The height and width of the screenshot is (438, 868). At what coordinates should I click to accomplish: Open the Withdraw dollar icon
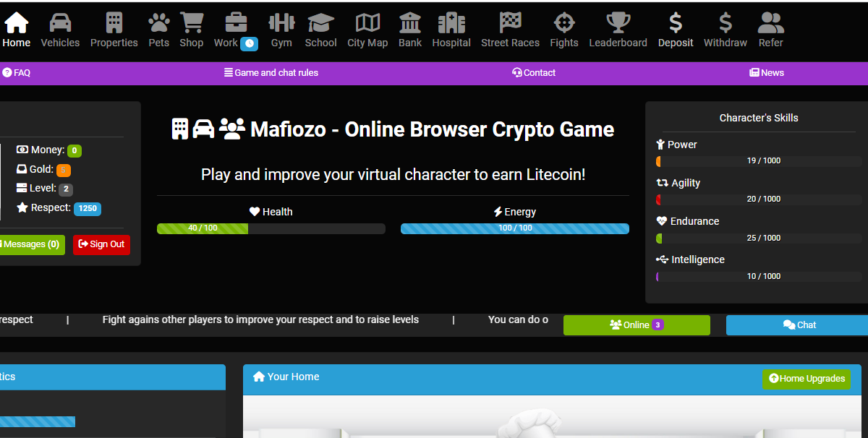coord(726,22)
